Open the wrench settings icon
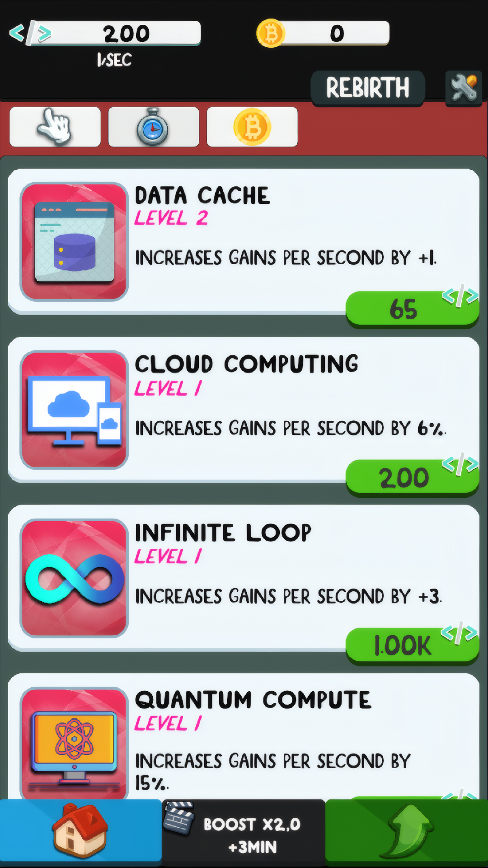Image resolution: width=488 pixels, height=868 pixels. point(464,88)
